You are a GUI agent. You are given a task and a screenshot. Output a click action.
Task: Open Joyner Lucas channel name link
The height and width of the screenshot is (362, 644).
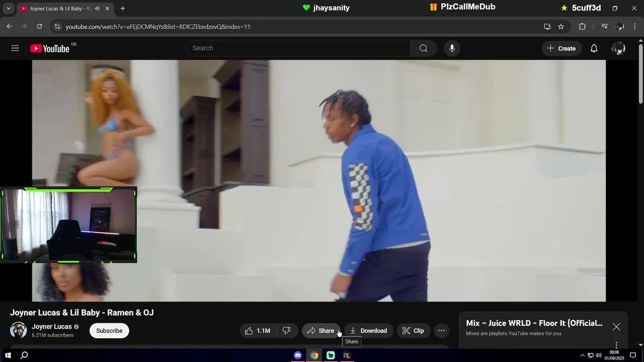click(52, 326)
